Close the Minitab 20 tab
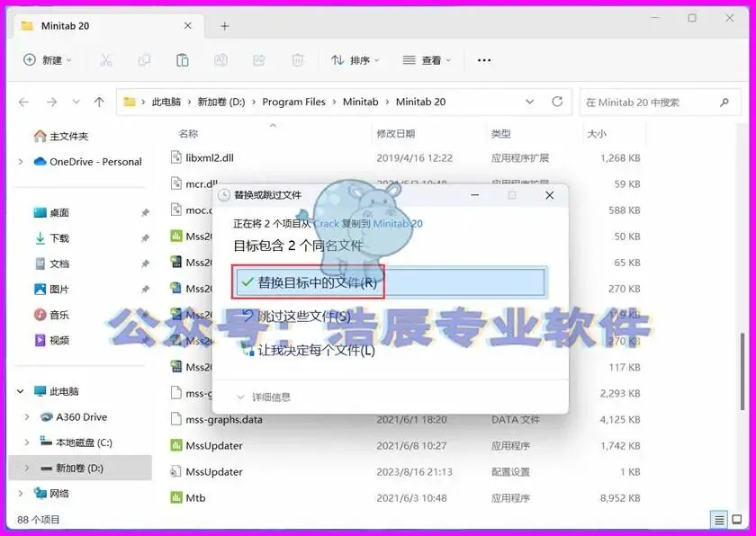 (x=188, y=26)
